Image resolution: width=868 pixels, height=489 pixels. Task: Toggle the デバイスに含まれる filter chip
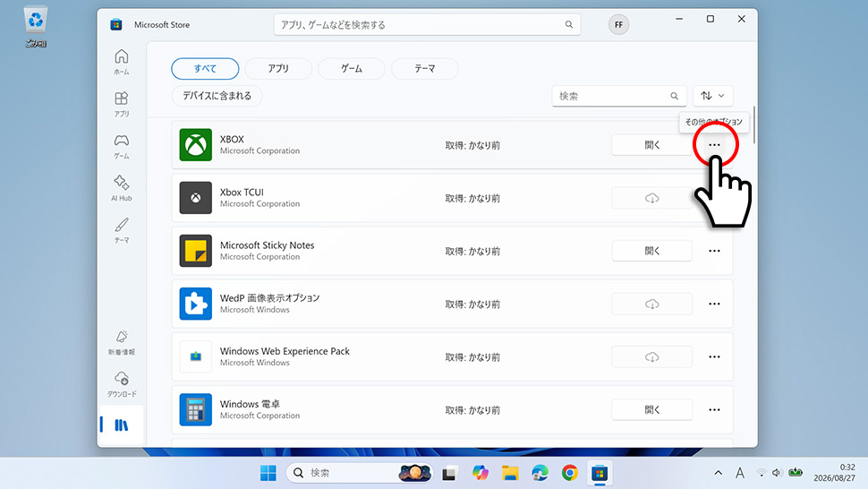point(217,96)
